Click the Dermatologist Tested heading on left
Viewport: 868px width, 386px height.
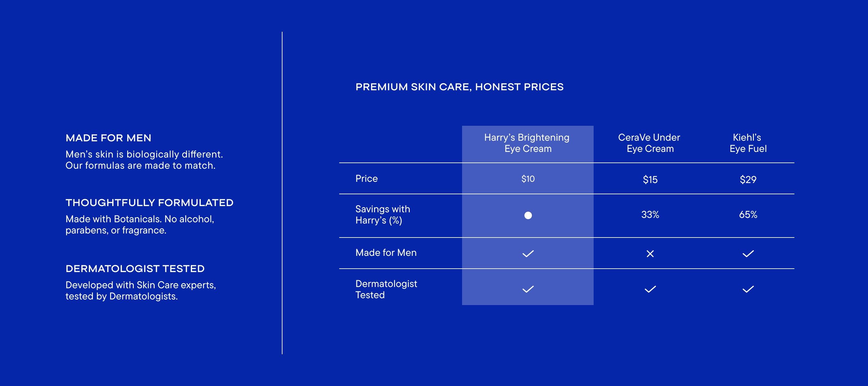[x=135, y=269]
